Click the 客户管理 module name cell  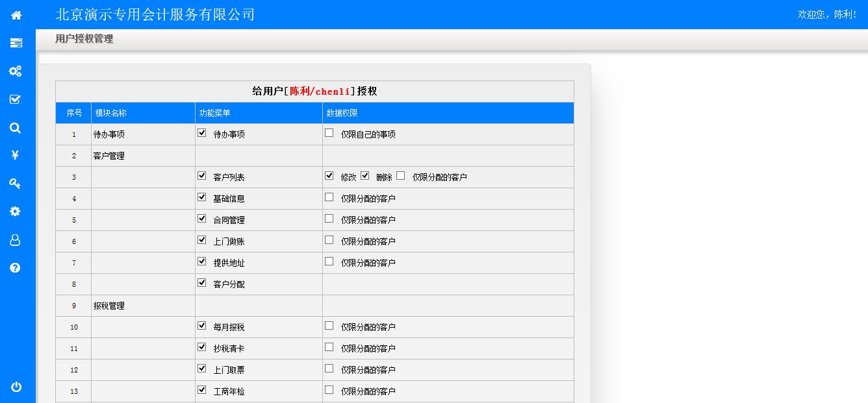(x=143, y=156)
